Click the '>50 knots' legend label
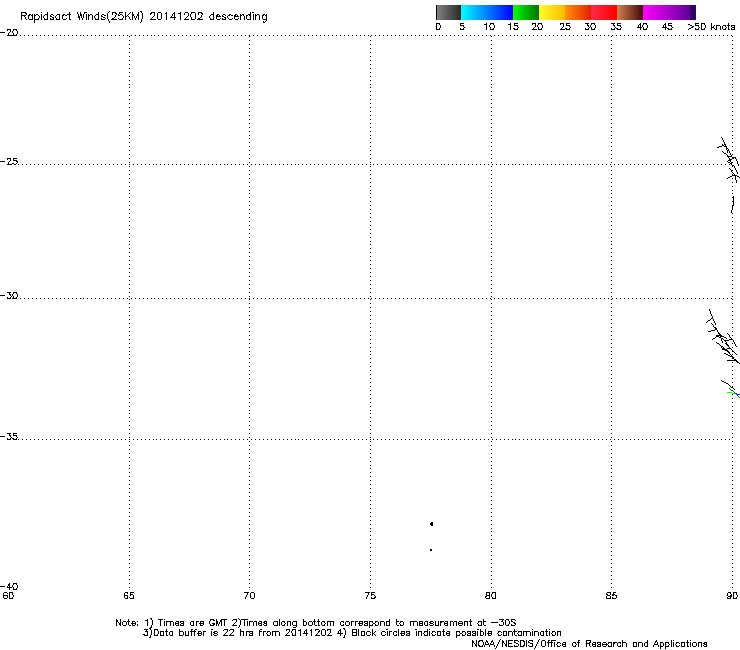 (x=711, y=27)
